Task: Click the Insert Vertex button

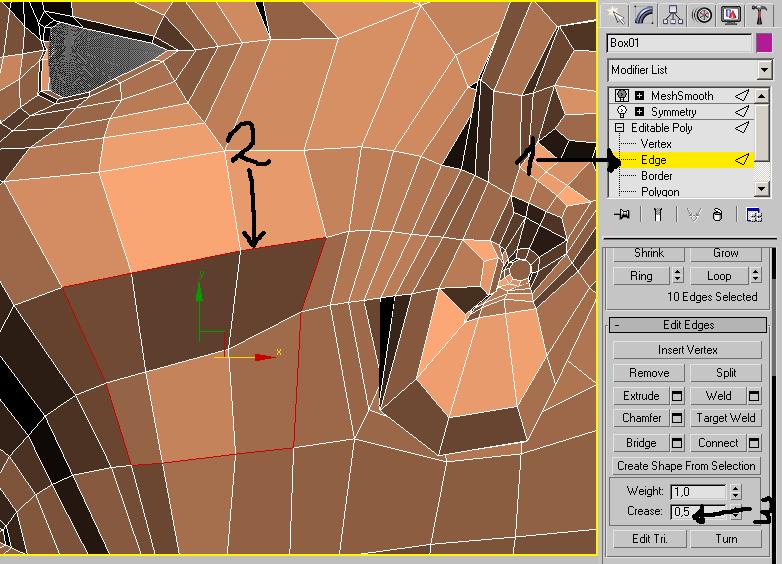Action: coord(687,350)
